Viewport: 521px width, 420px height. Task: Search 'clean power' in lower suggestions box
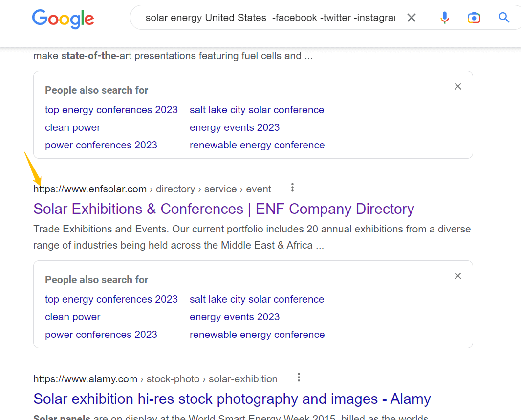click(73, 317)
